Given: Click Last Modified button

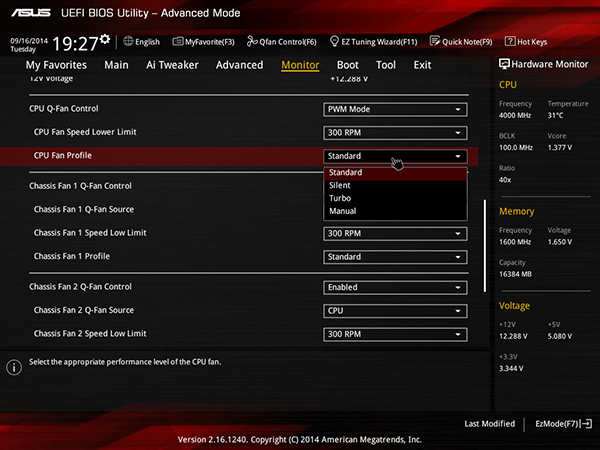Looking at the screenshot, I should [x=489, y=424].
